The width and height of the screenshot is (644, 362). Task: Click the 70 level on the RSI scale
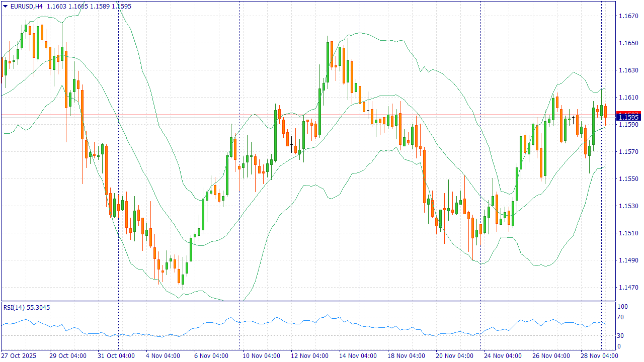pyautogui.click(x=621, y=317)
